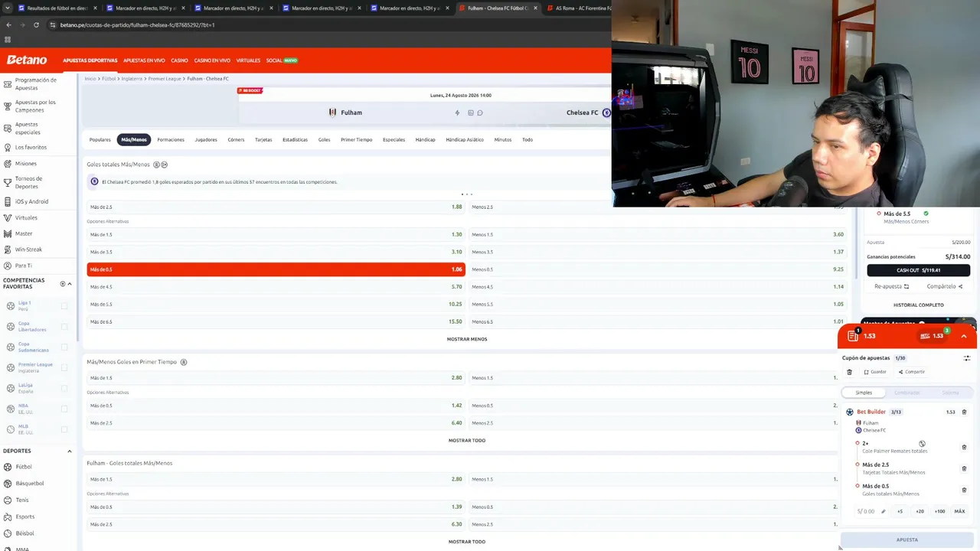Click the Béisbol icon under Deportes

coord(8,533)
